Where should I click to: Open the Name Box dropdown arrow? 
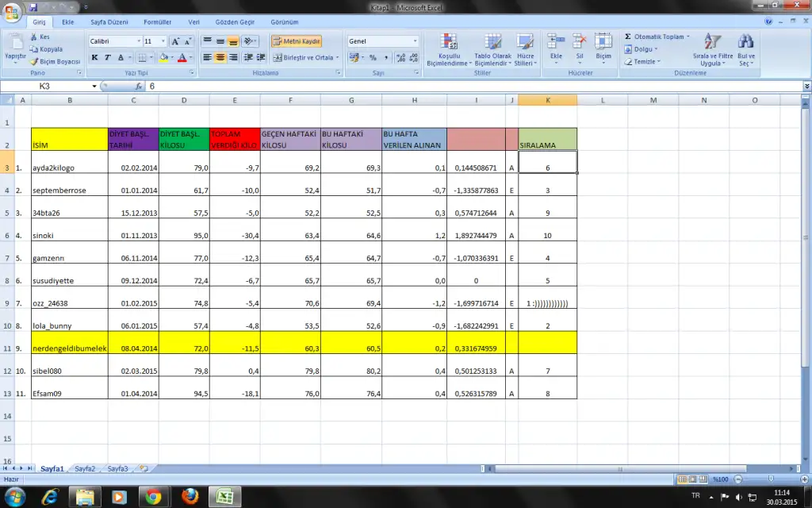pyautogui.click(x=94, y=86)
